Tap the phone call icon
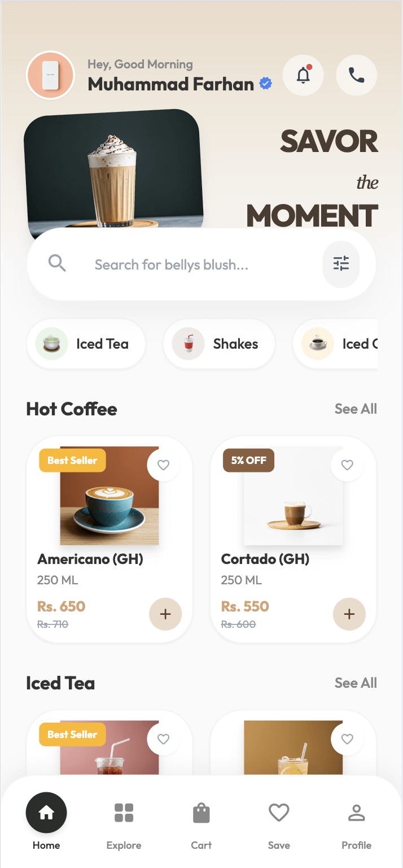 pyautogui.click(x=356, y=75)
